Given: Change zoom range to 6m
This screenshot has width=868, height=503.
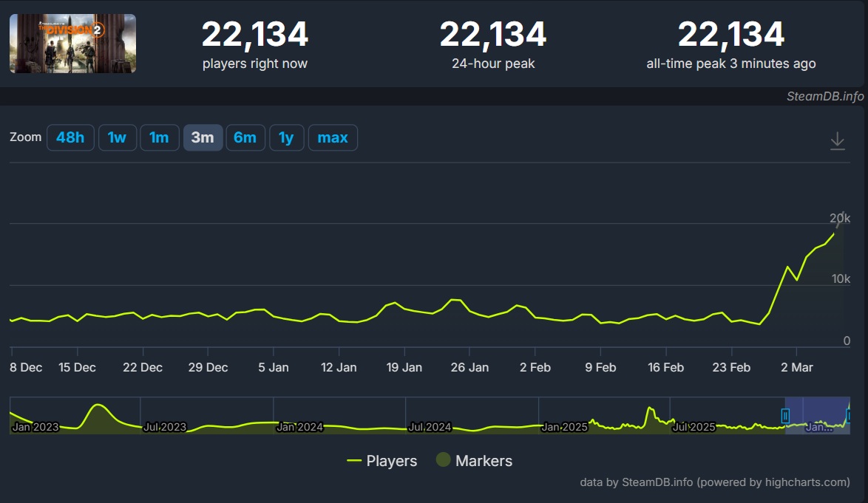Looking at the screenshot, I should [x=245, y=137].
